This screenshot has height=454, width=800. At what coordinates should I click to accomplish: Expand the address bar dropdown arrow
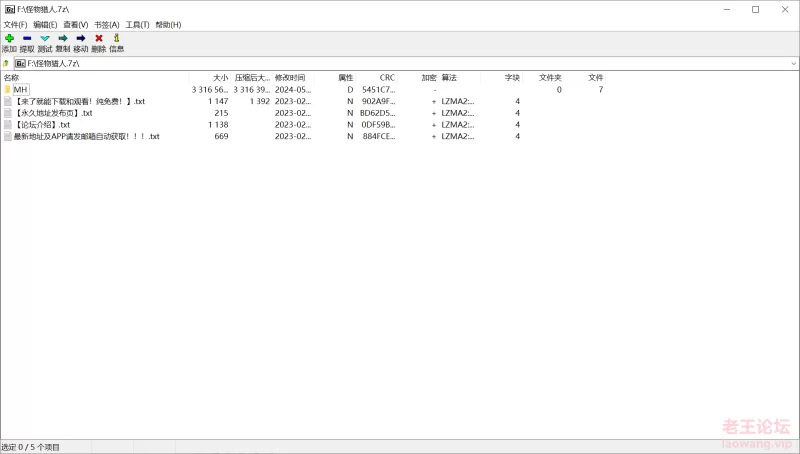coord(794,64)
